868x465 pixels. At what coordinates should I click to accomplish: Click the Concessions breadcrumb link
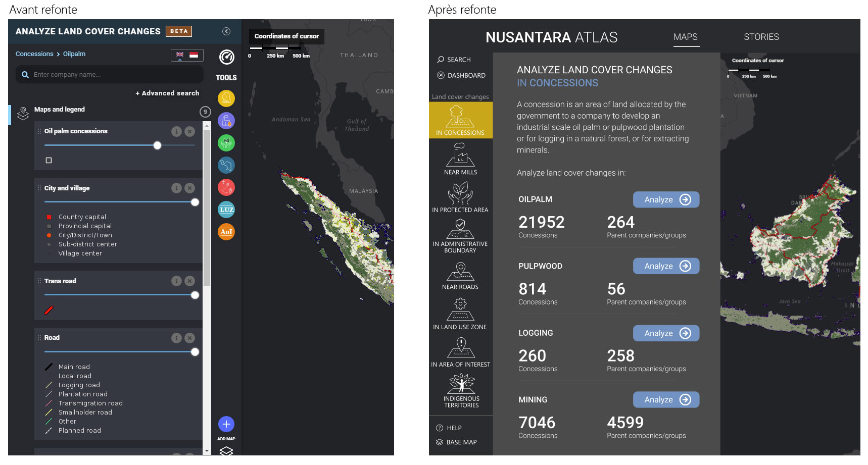34,54
